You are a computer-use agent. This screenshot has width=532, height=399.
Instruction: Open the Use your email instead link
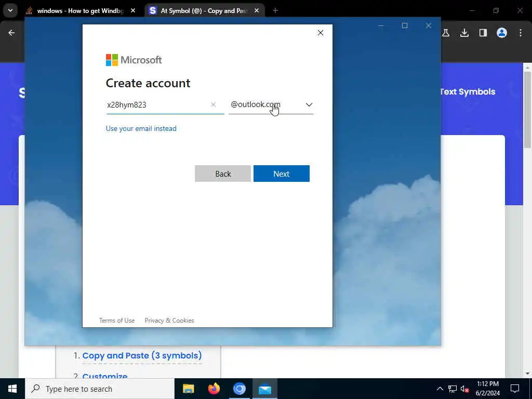(x=141, y=128)
